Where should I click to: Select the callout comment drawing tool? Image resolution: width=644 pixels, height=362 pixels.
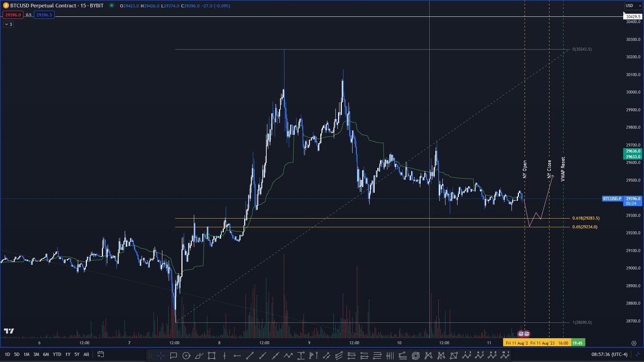pyautogui.click(x=173, y=355)
